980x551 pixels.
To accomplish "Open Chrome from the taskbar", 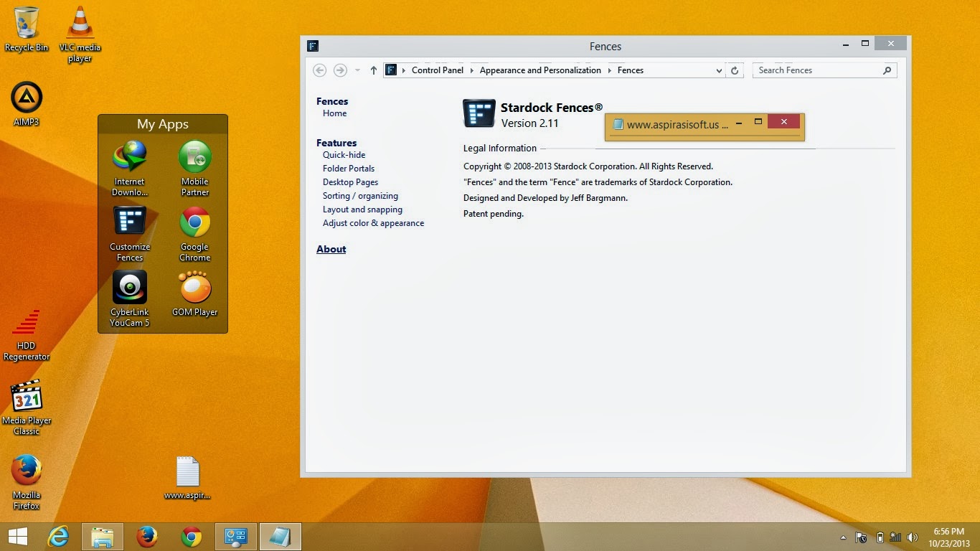I will (x=192, y=537).
